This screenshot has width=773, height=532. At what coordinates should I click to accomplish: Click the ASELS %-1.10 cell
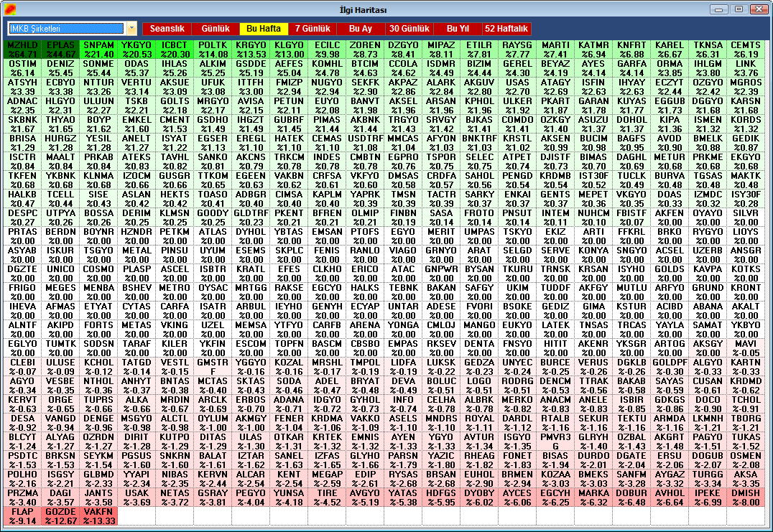click(403, 423)
